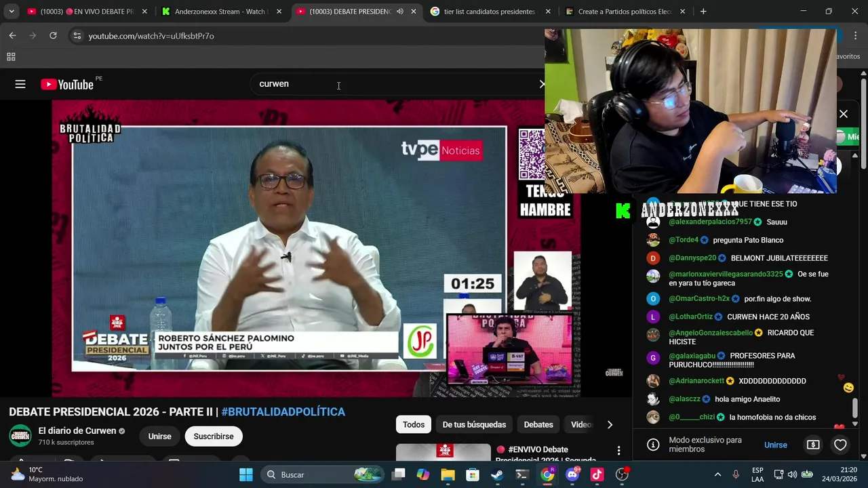Switch to the EN VIVO DEBATE tab

click(x=86, y=12)
